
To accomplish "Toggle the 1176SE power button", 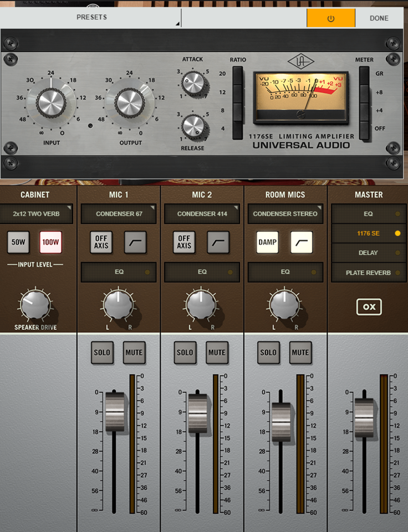I will tap(330, 18).
